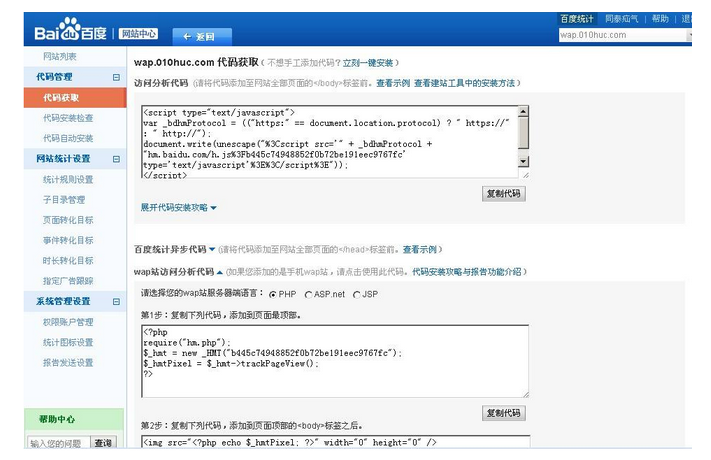Open 查看示例 link in the async code row

419,249
